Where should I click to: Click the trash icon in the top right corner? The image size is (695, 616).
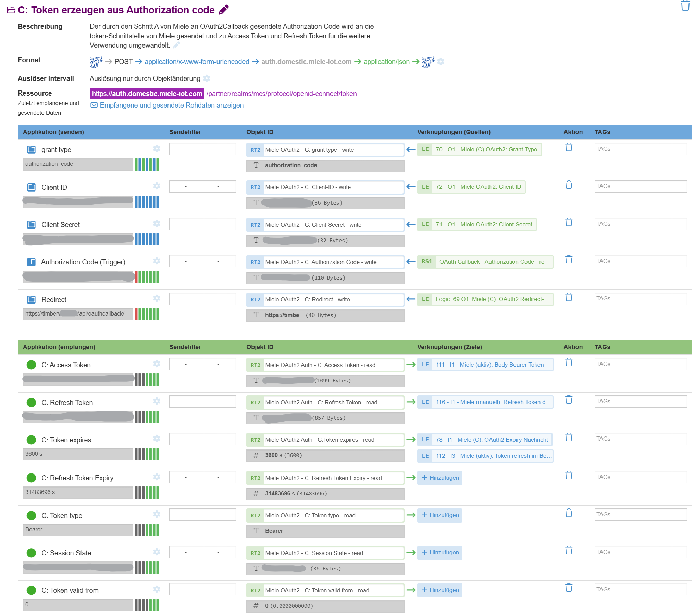pyautogui.click(x=685, y=6)
